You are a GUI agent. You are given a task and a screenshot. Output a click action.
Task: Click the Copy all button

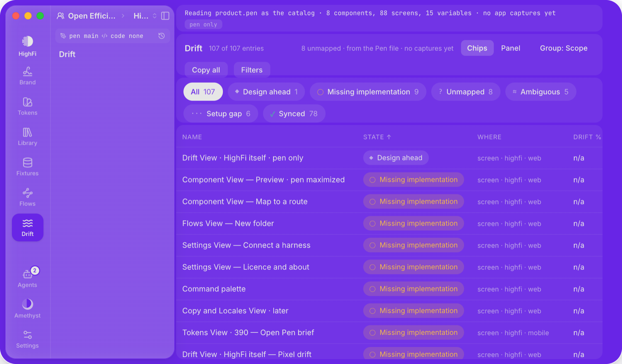pyautogui.click(x=206, y=70)
